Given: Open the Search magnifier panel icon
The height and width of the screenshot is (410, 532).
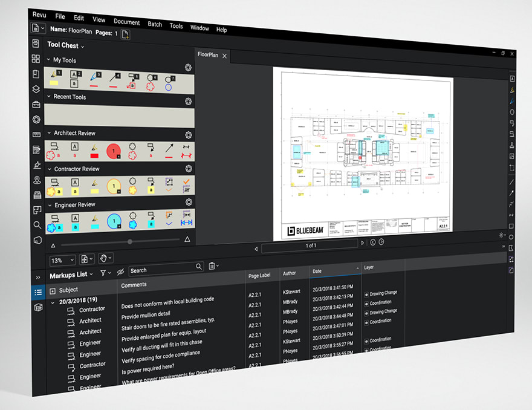Looking at the screenshot, I should click(37, 225).
